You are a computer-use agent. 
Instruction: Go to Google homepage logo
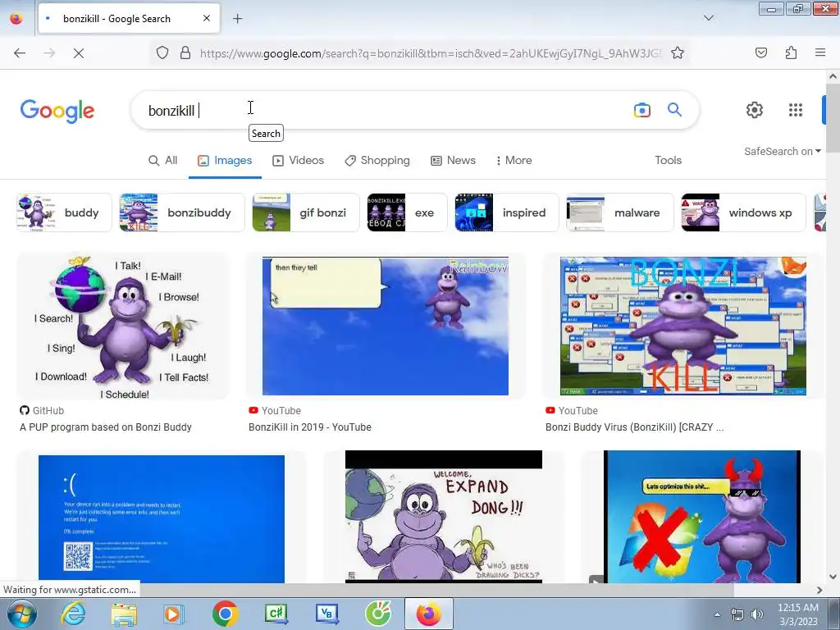[57, 111]
